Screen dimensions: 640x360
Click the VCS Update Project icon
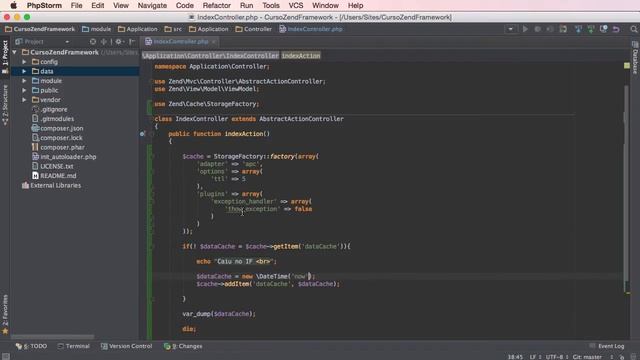(578, 29)
